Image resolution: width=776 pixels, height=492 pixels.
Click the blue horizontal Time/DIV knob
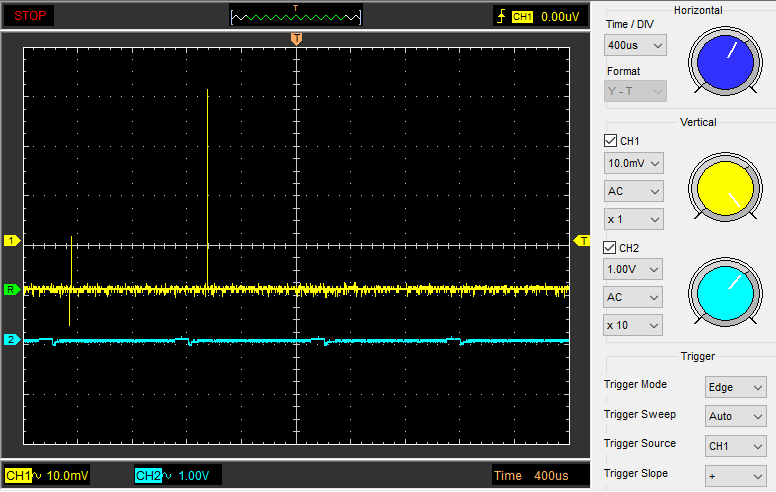pos(724,61)
